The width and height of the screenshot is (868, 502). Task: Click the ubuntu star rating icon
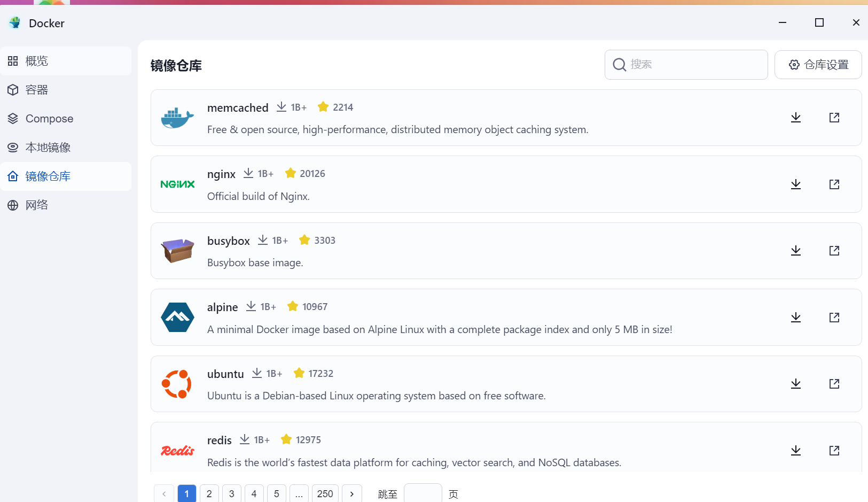[x=299, y=373]
